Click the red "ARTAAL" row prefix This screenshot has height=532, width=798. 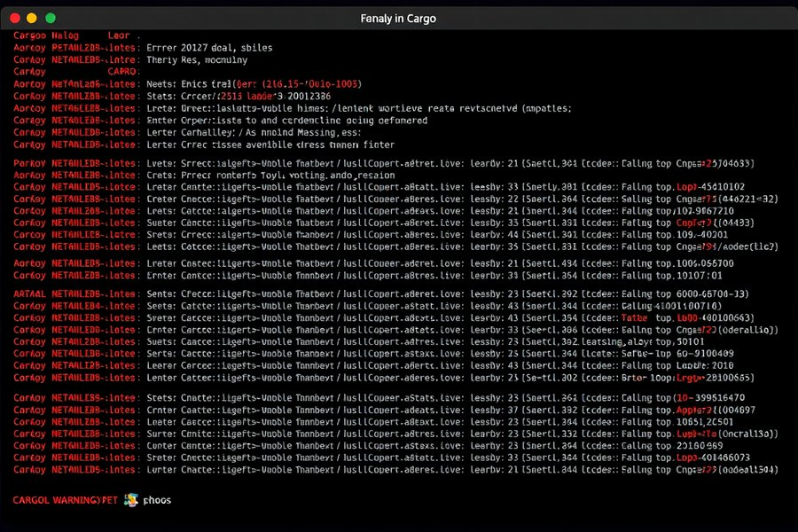click(29, 294)
